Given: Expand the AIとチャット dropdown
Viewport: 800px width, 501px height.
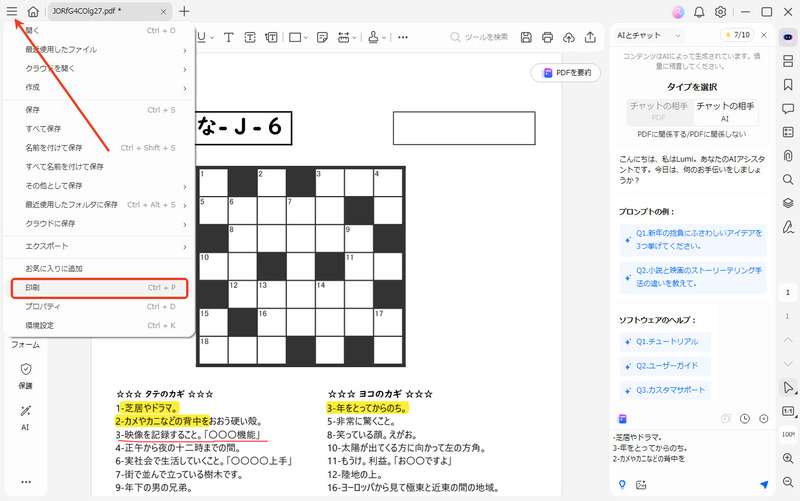Looking at the screenshot, I should coord(678,35).
